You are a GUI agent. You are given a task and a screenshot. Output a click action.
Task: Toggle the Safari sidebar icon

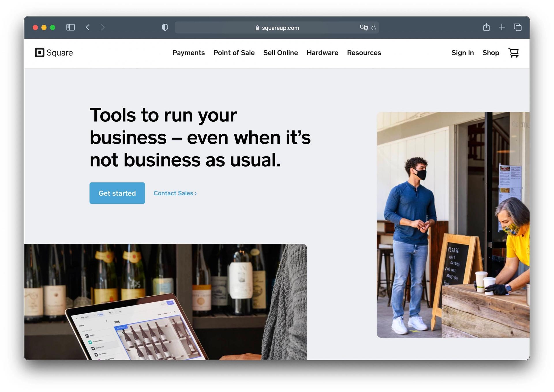point(70,27)
